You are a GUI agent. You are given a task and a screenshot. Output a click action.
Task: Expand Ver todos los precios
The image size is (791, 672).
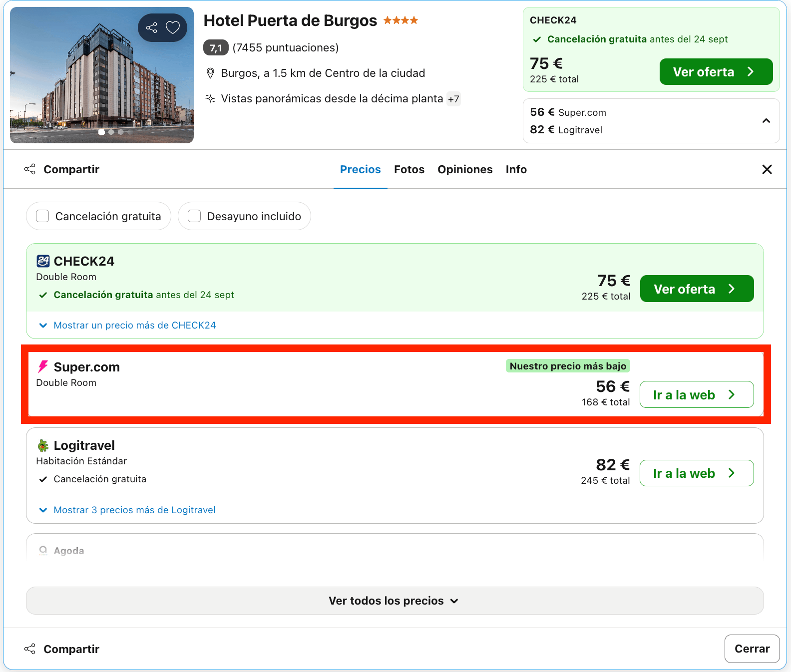click(395, 601)
